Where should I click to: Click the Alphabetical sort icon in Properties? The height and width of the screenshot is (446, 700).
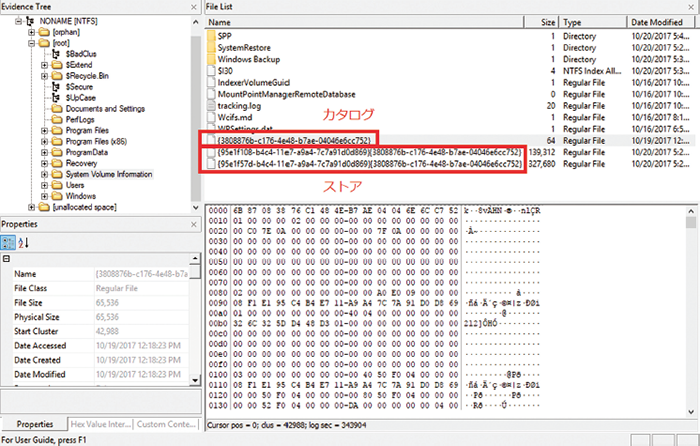click(x=24, y=242)
